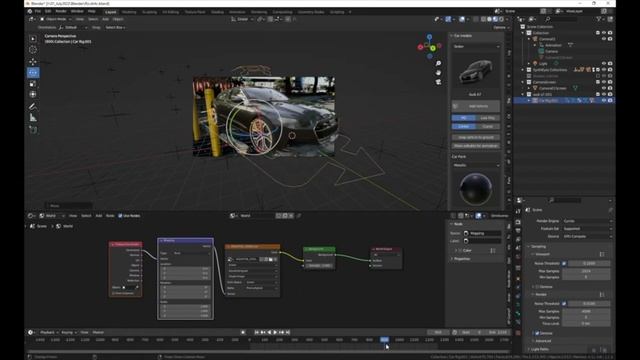Adjust the Background node Strength slider
This screenshot has height=360, width=640.
[320, 266]
